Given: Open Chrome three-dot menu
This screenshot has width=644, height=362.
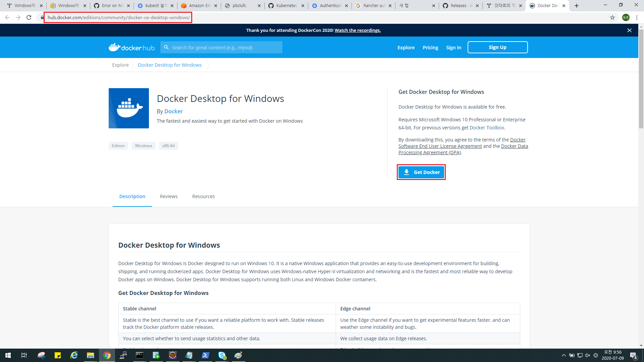Looking at the screenshot, I should [x=637, y=17].
